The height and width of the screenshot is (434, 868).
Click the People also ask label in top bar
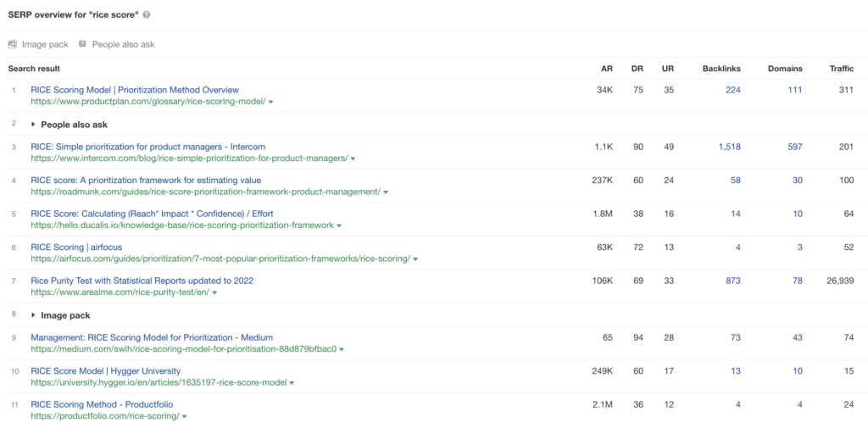[x=123, y=44]
